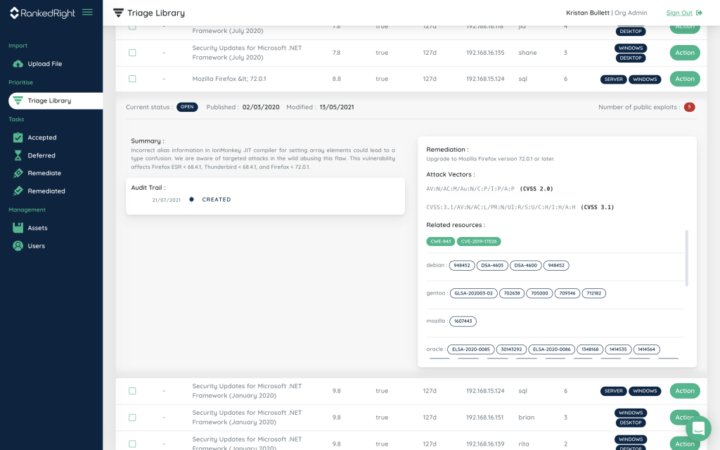Click Action for .NET January 2020 sql row
Viewport: 720px width, 450px height.
(685, 391)
